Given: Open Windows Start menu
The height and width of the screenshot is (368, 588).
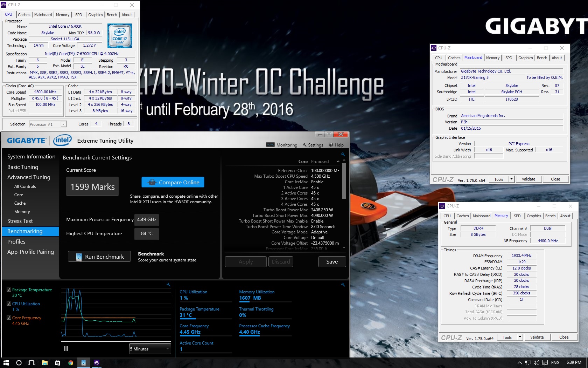Looking at the screenshot, I should (x=6, y=363).
